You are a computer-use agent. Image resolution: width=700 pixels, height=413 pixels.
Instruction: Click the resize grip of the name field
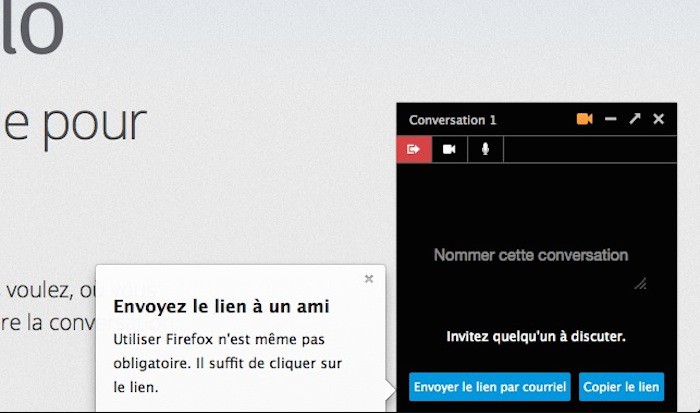[641, 284]
